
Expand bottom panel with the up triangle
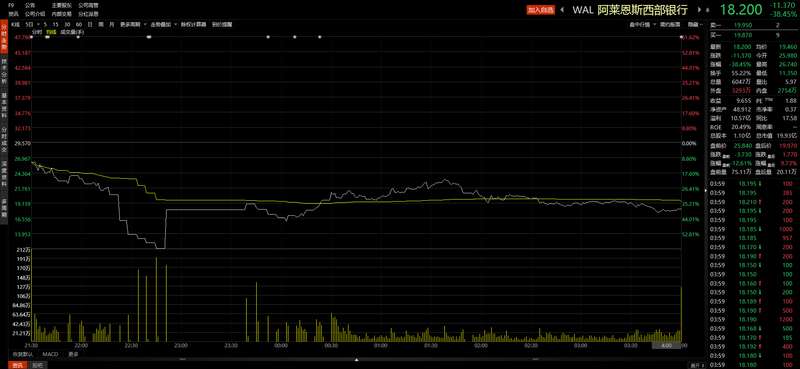[357, 360]
